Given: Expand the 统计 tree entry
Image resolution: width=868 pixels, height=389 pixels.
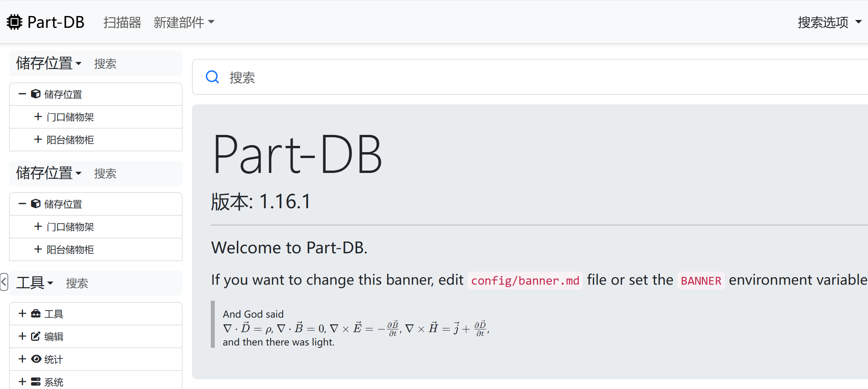Looking at the screenshot, I should [x=22, y=359].
